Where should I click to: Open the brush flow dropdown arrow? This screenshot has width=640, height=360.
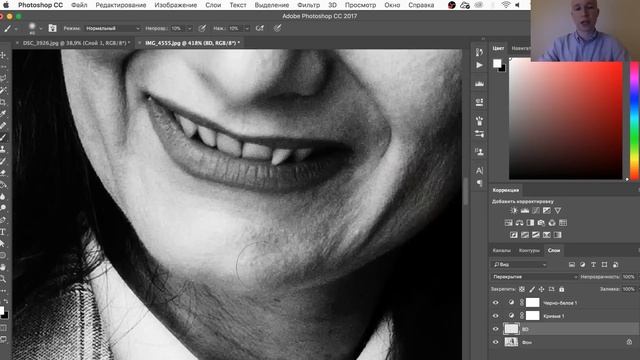click(x=247, y=29)
